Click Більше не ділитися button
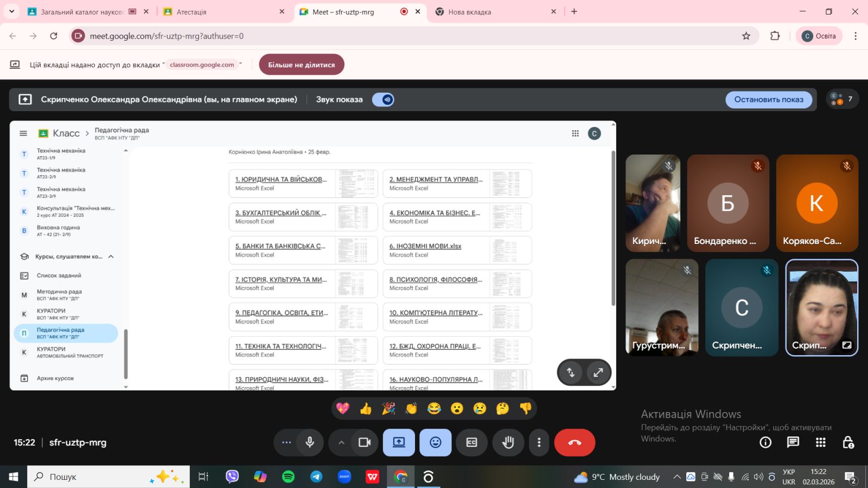Viewport: 868px width, 488px height. pos(302,65)
